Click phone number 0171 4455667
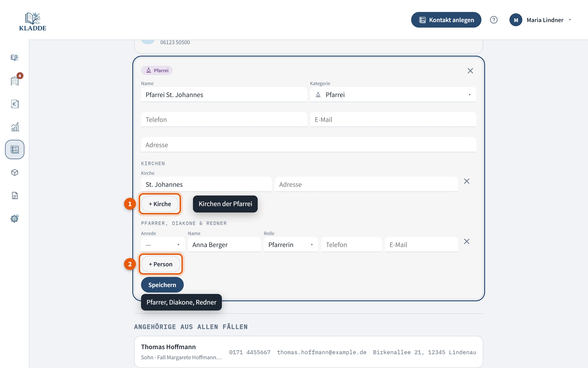Image resolution: width=588 pixels, height=368 pixels. pyautogui.click(x=249, y=352)
